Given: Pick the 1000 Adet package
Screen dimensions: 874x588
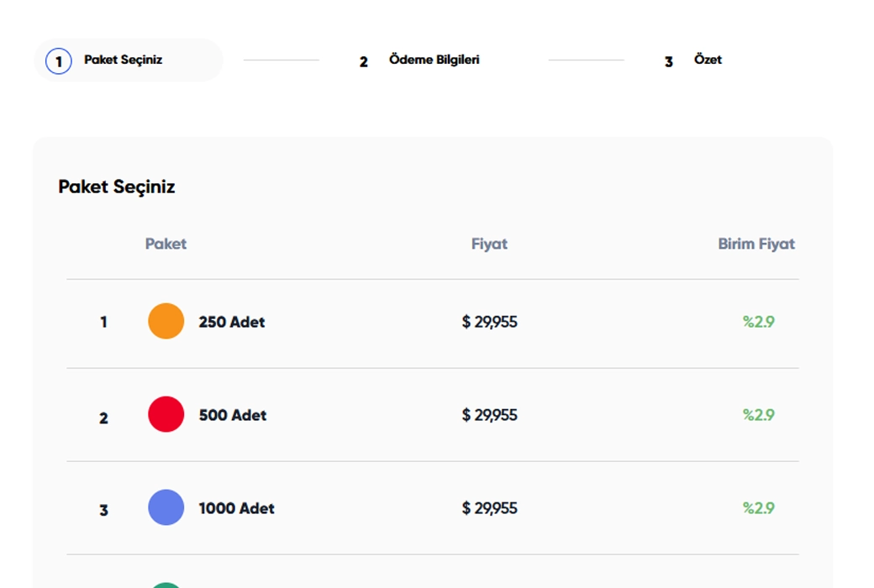Looking at the screenshot, I should click(236, 508).
